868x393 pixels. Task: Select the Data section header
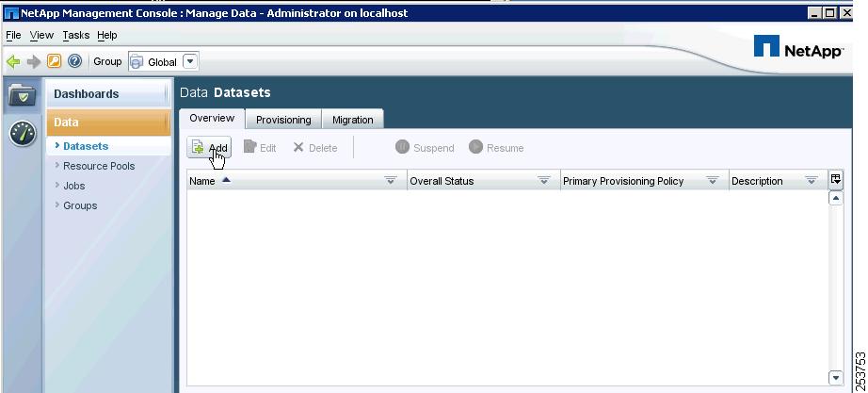click(x=108, y=122)
